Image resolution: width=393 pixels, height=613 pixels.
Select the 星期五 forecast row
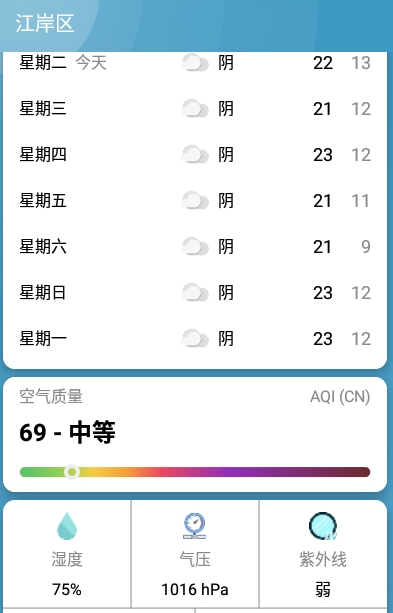click(x=195, y=201)
